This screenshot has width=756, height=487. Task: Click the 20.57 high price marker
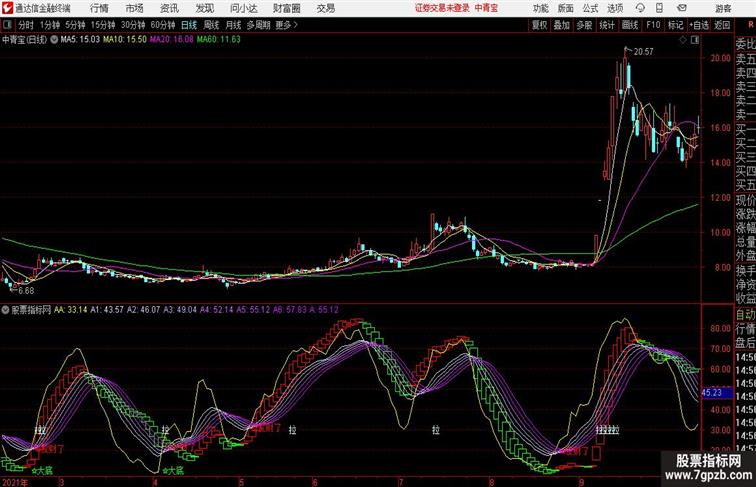(644, 52)
